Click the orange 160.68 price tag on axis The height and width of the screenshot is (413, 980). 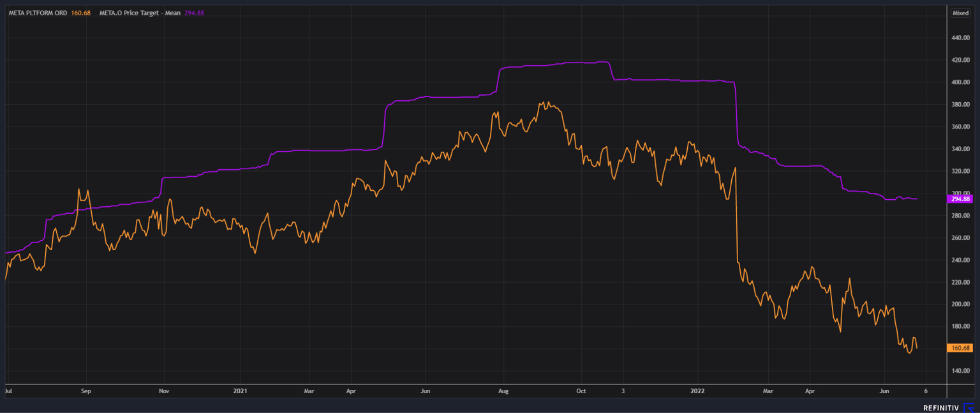point(960,348)
